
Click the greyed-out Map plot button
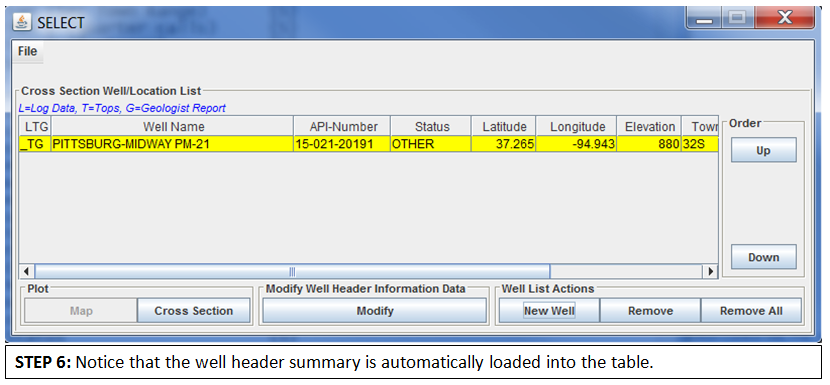click(x=81, y=311)
